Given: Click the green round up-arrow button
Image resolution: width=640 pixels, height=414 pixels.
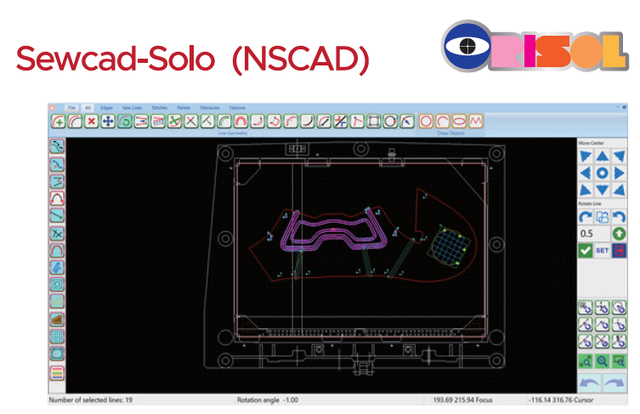Looking at the screenshot, I should [x=619, y=234].
